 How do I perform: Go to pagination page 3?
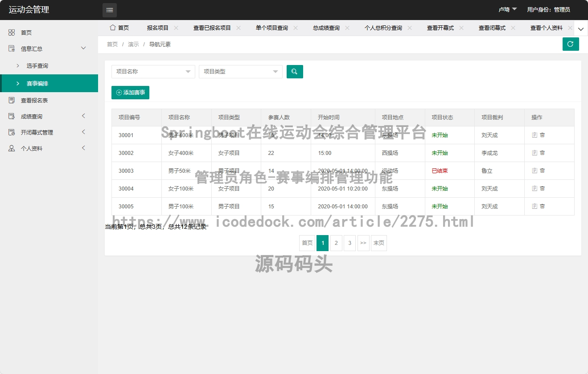point(350,243)
